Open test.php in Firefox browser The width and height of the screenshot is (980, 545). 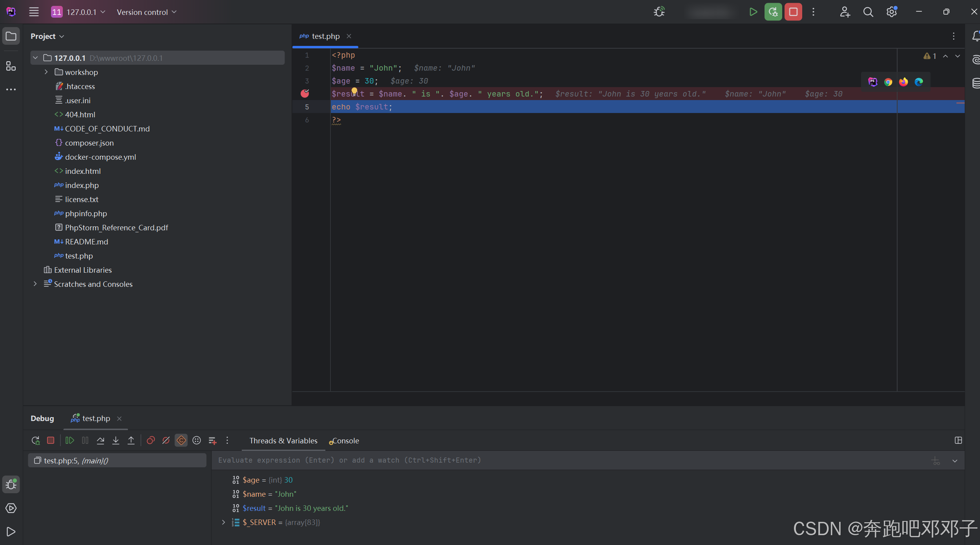pyautogui.click(x=903, y=82)
